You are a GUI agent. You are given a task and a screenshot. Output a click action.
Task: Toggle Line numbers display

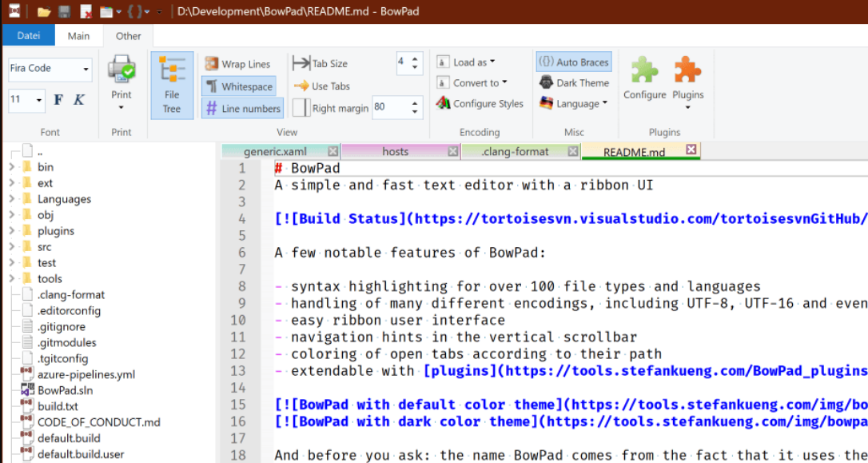[x=242, y=109]
